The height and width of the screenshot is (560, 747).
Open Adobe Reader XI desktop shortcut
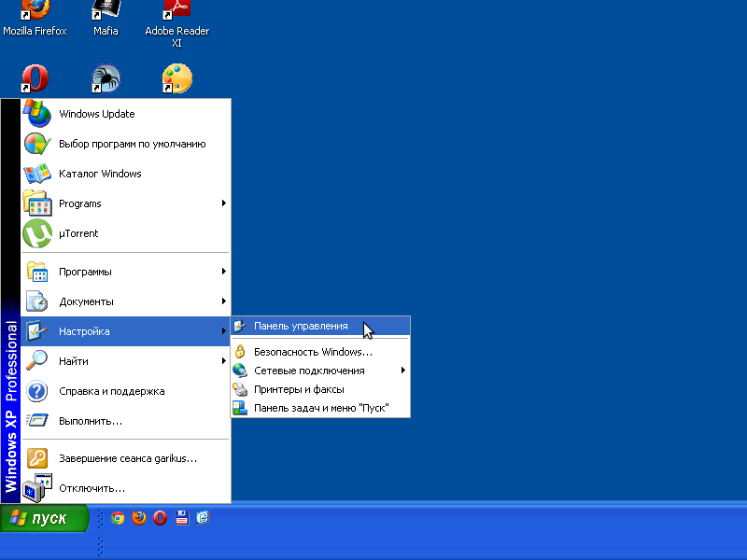coord(177,24)
